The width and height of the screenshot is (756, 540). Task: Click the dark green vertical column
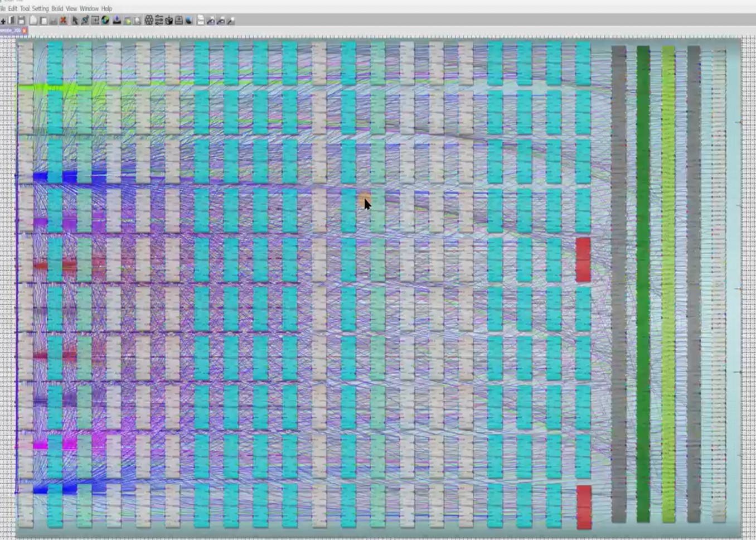point(643,283)
